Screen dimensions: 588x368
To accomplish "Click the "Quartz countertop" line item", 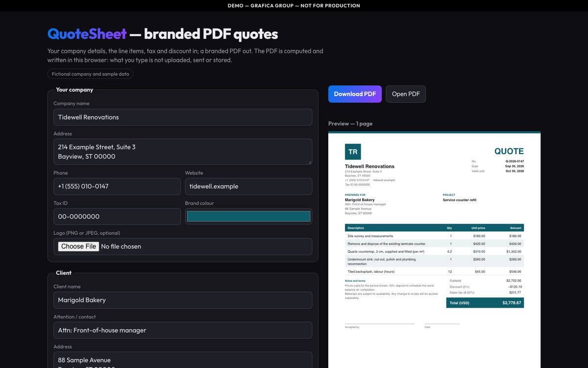I will click(434, 252).
